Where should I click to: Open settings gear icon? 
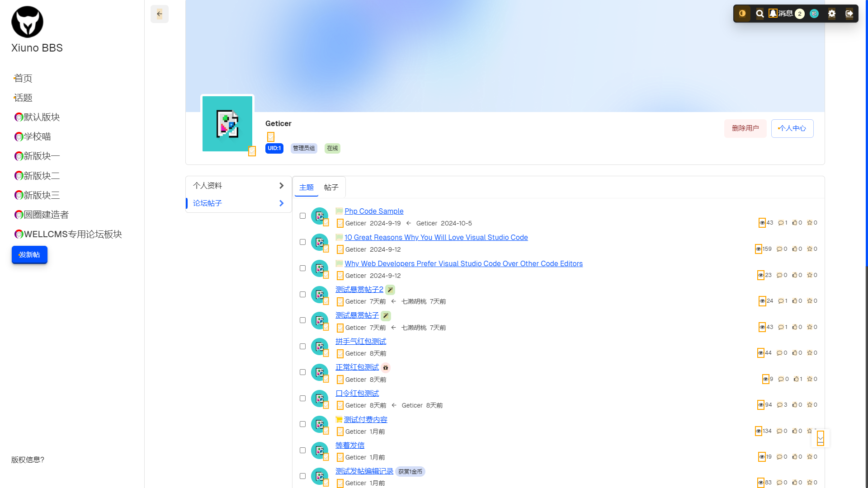[x=832, y=14]
